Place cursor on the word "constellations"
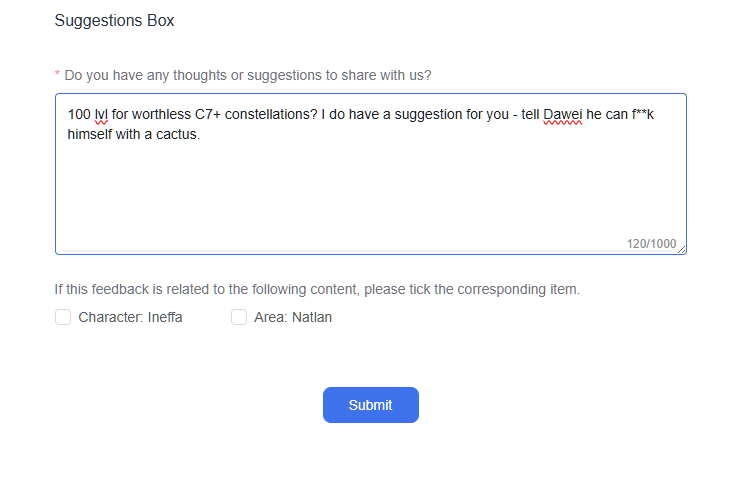756x480 pixels. click(264, 115)
